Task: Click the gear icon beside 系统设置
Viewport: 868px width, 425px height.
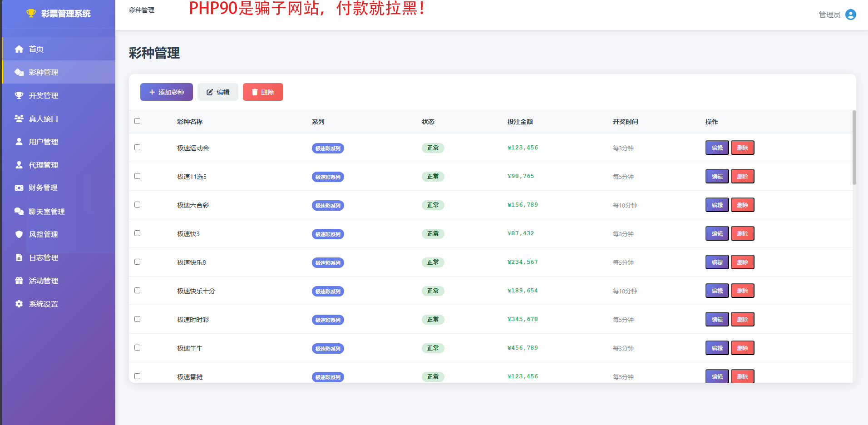Action: [x=19, y=304]
